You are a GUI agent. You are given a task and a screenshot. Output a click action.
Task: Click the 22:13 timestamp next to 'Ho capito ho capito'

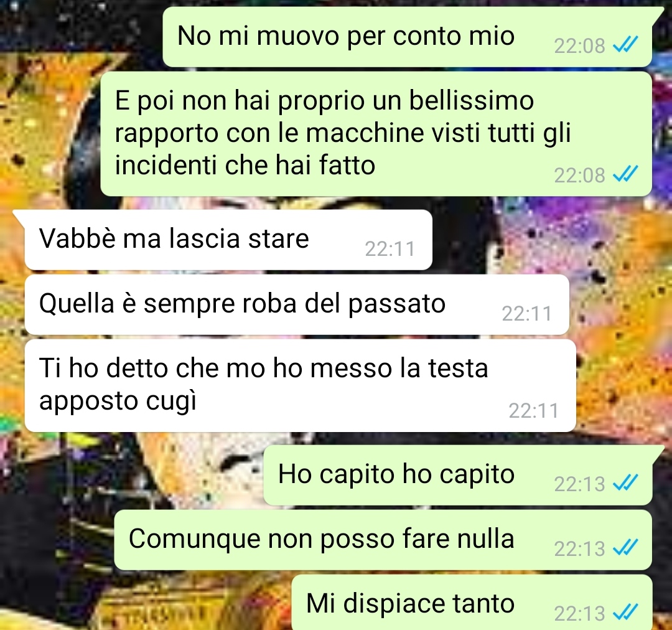point(579,484)
